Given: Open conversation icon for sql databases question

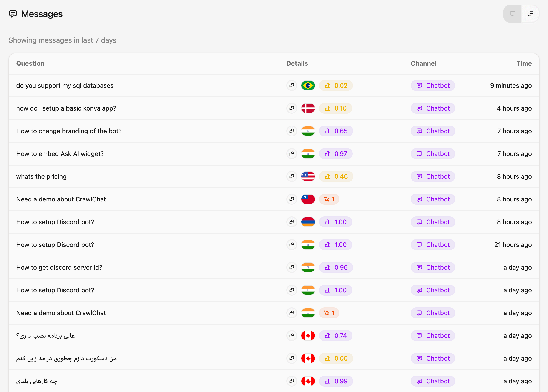Looking at the screenshot, I should 292,85.
